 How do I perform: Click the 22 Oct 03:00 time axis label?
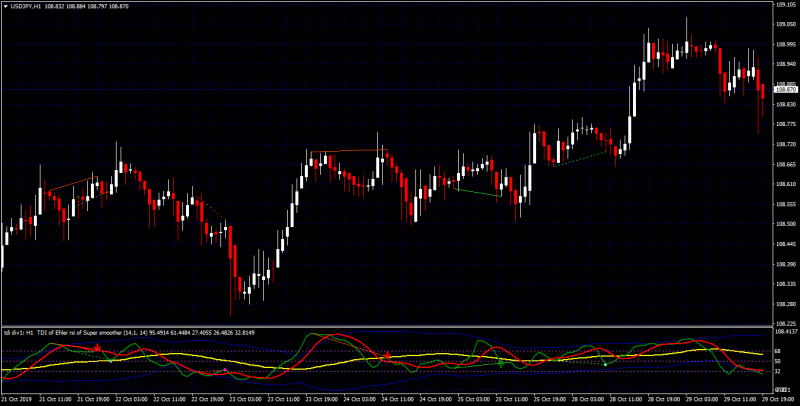pyautogui.click(x=131, y=397)
